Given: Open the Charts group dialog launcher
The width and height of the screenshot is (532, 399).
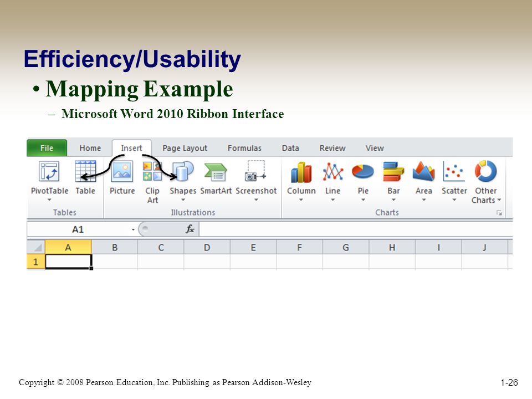Looking at the screenshot, I should pos(499,213).
